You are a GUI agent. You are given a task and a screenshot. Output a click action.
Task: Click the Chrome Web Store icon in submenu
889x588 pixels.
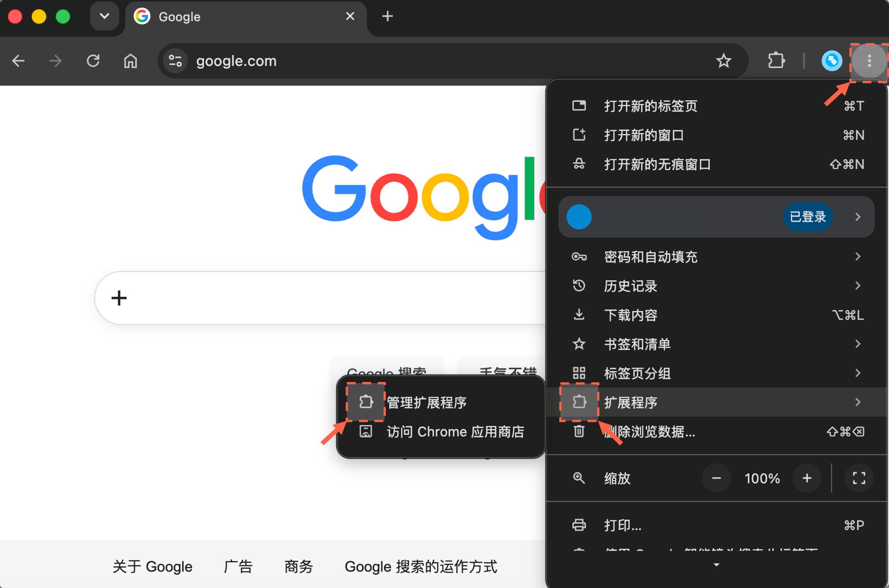(x=365, y=432)
